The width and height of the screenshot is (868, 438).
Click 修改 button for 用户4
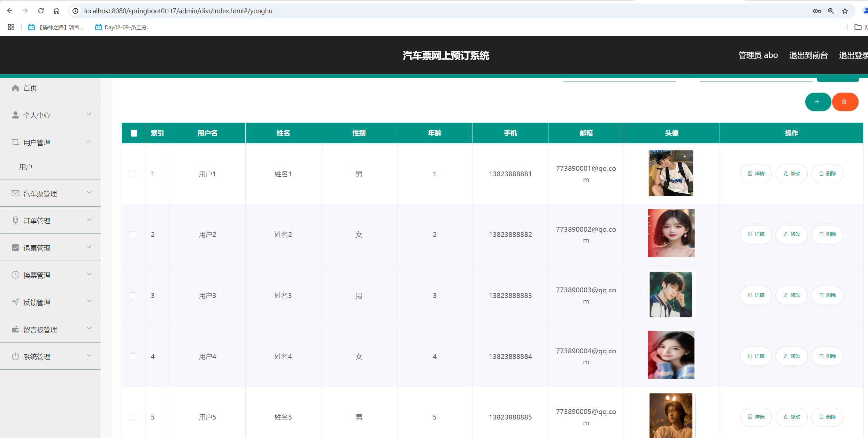tap(792, 356)
